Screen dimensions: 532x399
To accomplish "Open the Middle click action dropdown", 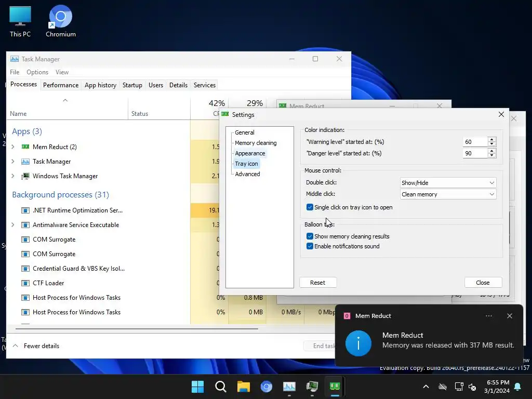I will (x=448, y=194).
